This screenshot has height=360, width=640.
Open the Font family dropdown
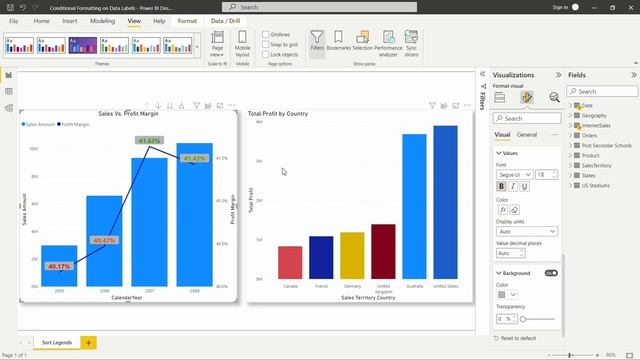pos(514,175)
